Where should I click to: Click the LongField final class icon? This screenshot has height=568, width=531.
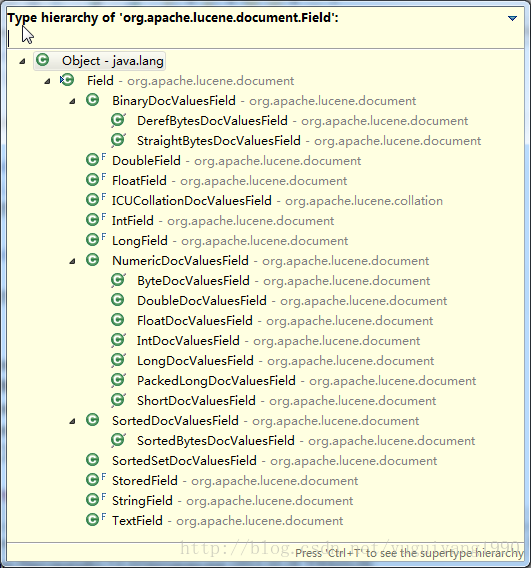click(x=96, y=239)
